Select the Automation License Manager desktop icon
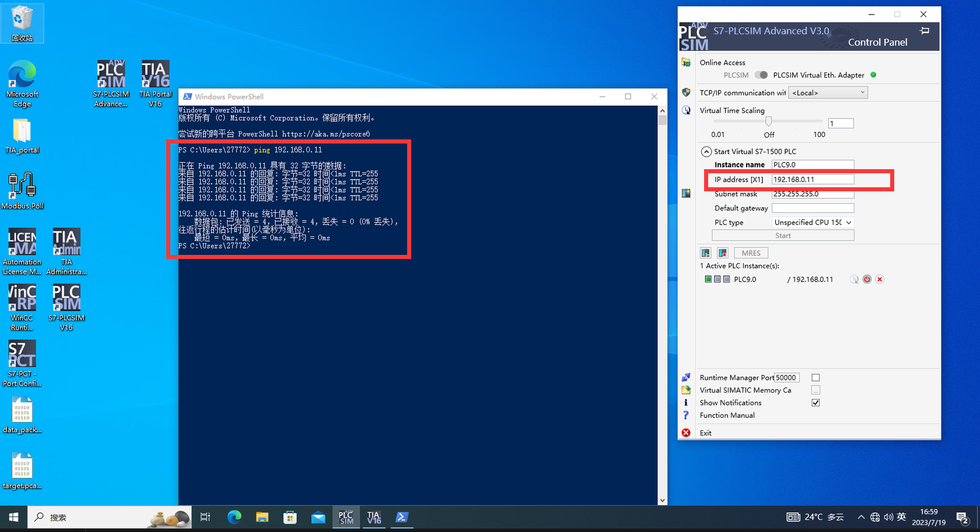980x532 pixels. pos(22,251)
